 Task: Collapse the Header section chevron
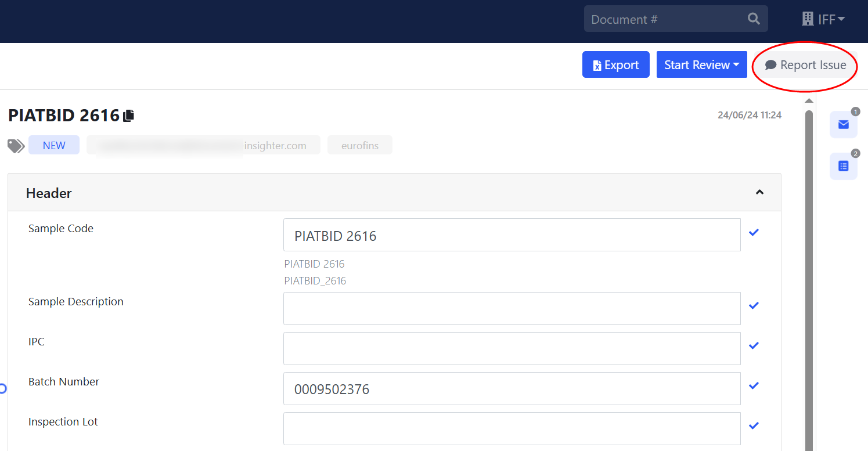759,192
